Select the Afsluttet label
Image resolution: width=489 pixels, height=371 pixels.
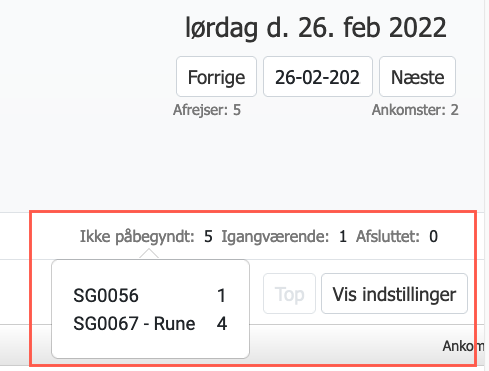388,237
